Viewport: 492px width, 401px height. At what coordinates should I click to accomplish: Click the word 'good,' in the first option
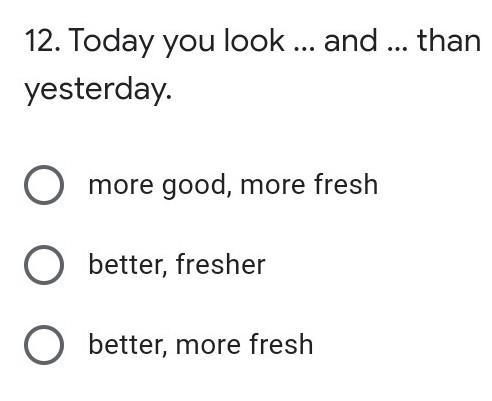click(x=197, y=186)
